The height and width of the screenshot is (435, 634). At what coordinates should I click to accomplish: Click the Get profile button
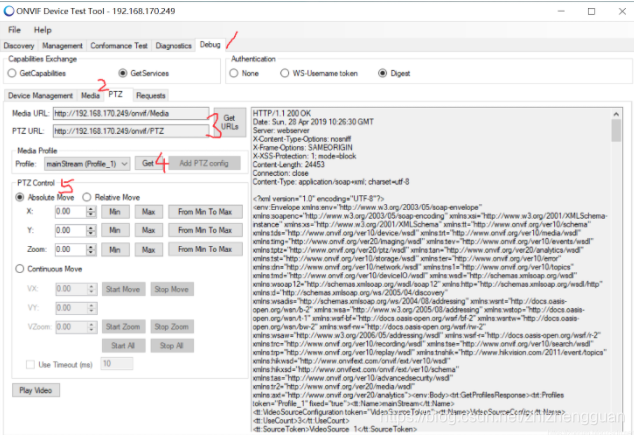coord(148,163)
